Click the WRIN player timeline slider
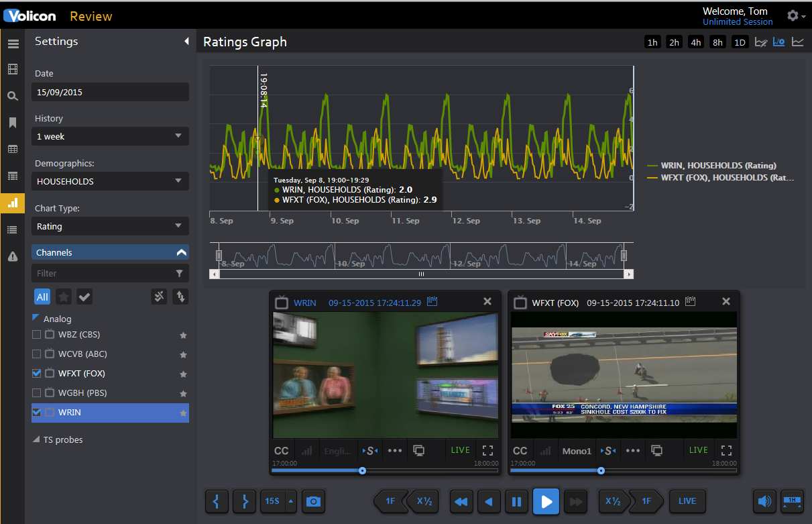812x524 pixels. [362, 471]
